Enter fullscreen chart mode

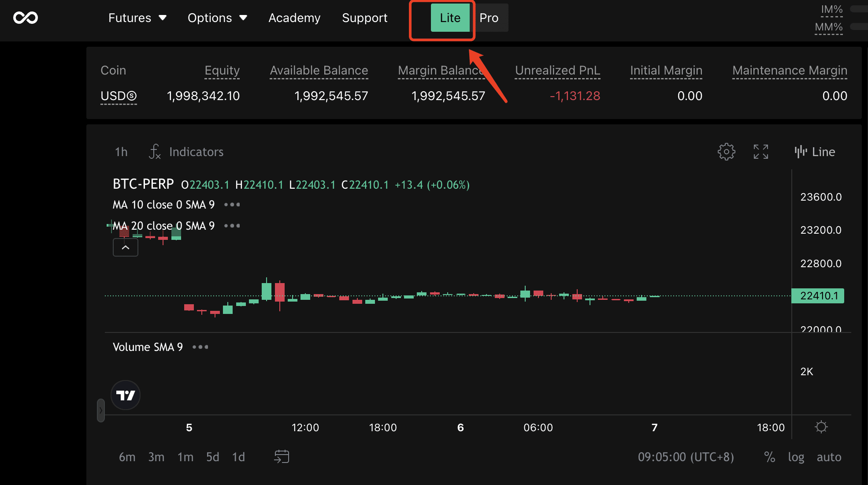(760, 152)
